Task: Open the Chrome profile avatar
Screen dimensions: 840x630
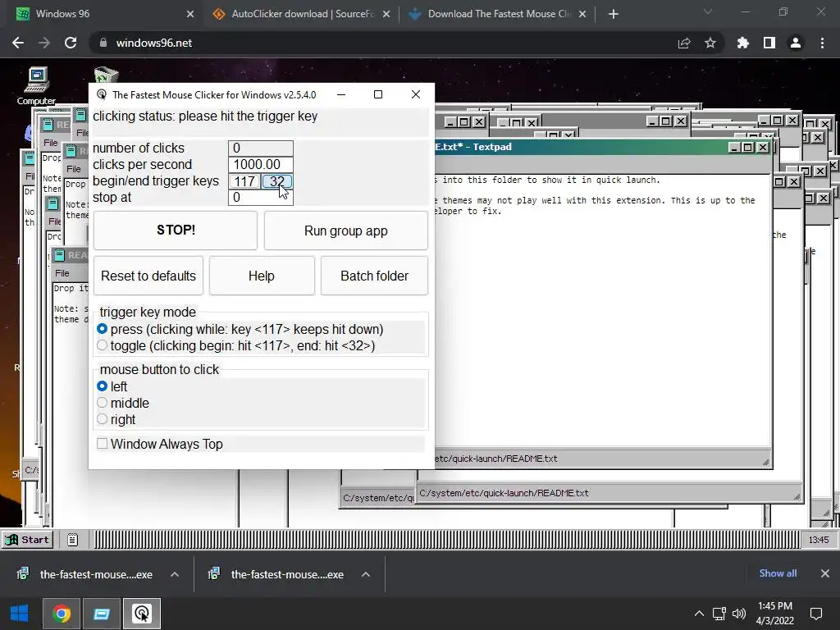Action: [x=796, y=43]
